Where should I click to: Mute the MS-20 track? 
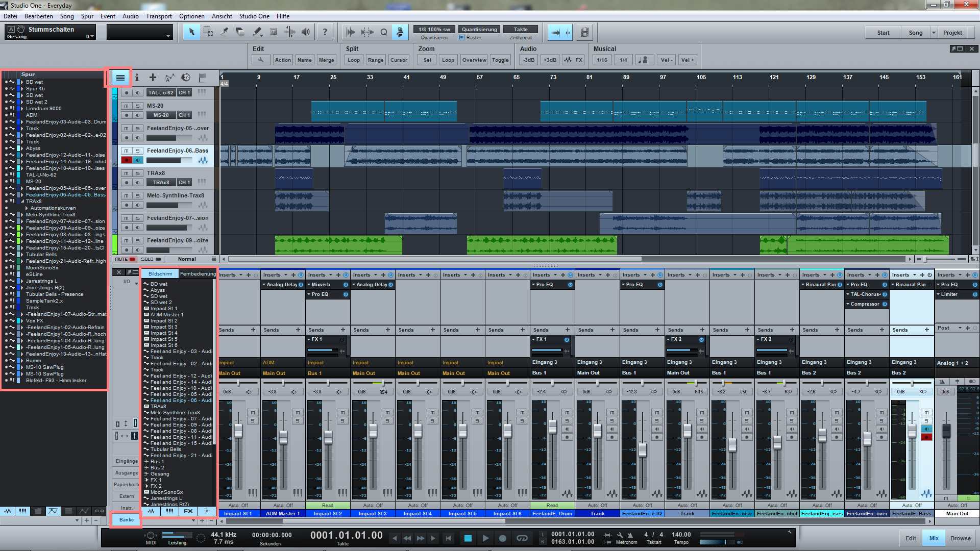(126, 106)
